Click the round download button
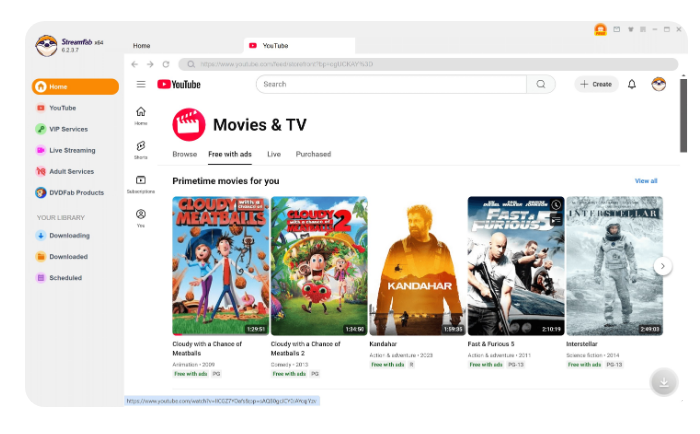 coord(664,382)
